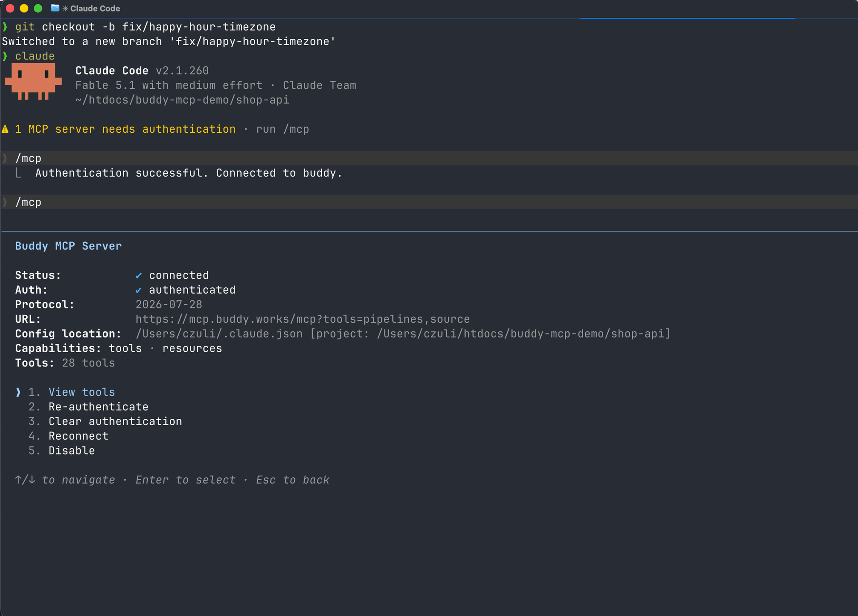Click the git checkout command text
This screenshot has width=858, height=616.
(x=145, y=27)
